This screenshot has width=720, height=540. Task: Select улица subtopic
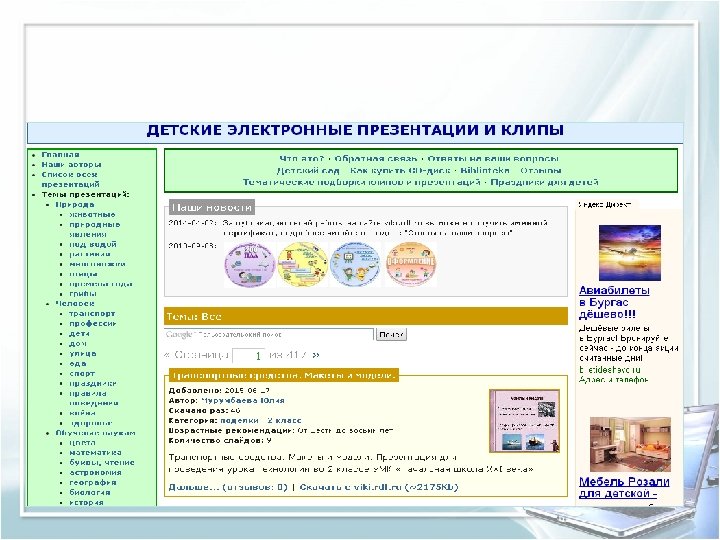[83, 354]
